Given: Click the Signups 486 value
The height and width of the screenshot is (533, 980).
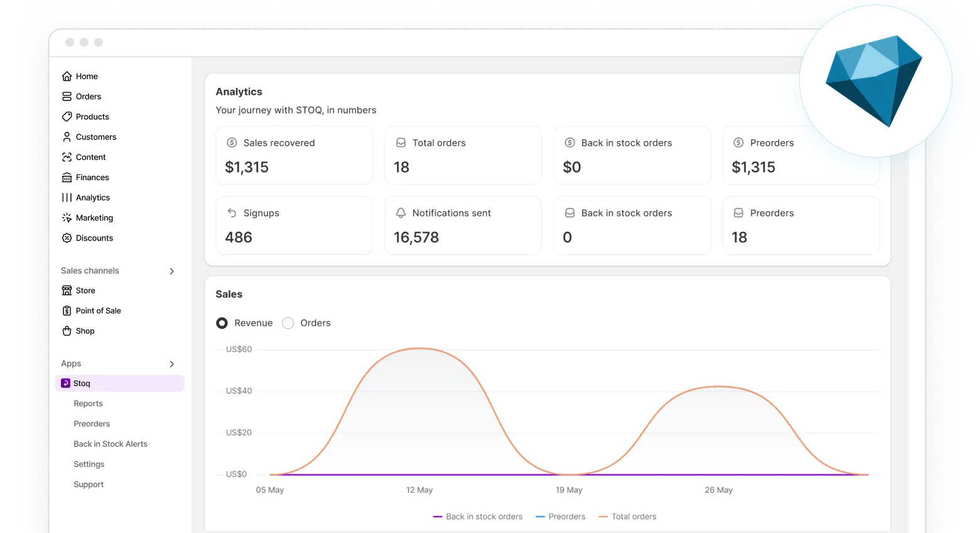Looking at the screenshot, I should (239, 237).
